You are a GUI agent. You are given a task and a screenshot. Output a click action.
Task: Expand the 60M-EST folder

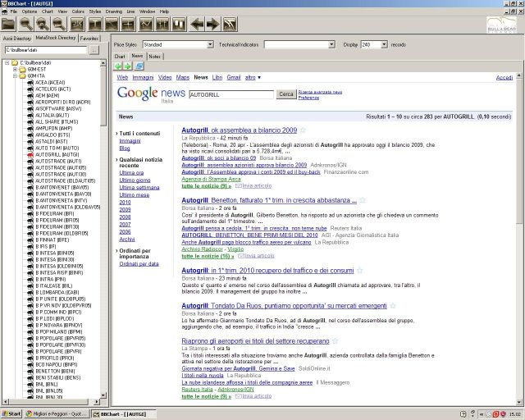15,70
